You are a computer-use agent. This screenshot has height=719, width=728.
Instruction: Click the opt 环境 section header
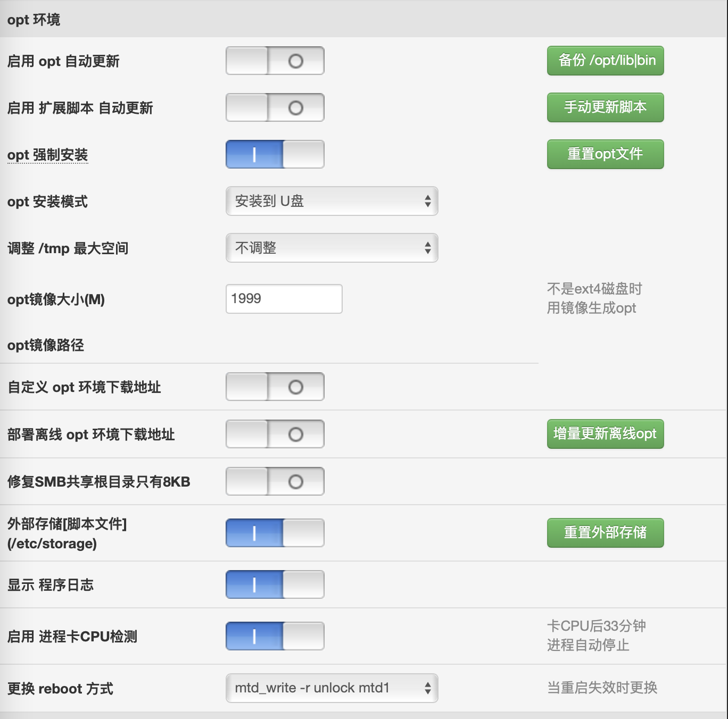pos(34,20)
